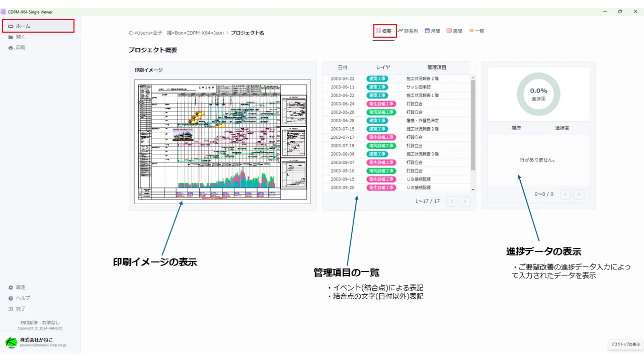Select the 2003-04-22 date cell
This screenshot has width=644, height=362.
tap(343, 79)
